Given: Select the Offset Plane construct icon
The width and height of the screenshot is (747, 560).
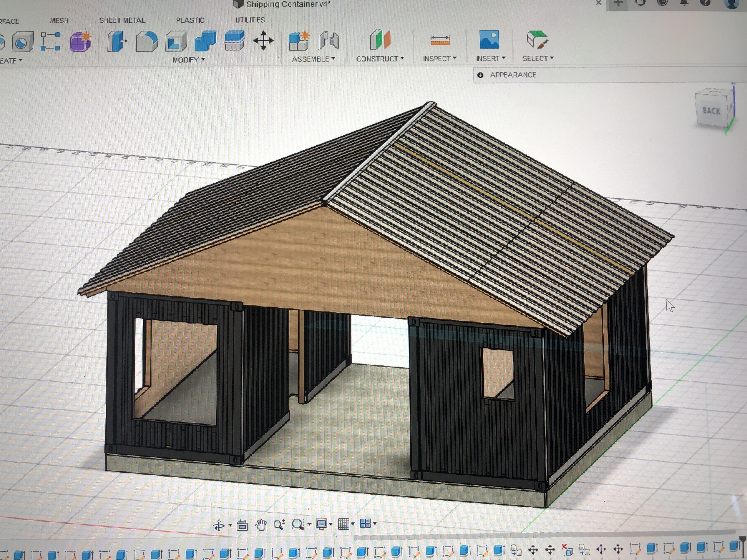Looking at the screenshot, I should click(380, 40).
